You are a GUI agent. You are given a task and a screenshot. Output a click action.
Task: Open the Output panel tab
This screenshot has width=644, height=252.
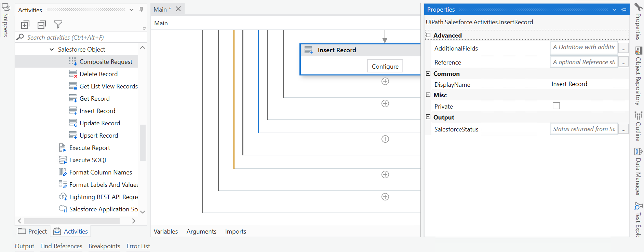click(x=24, y=246)
